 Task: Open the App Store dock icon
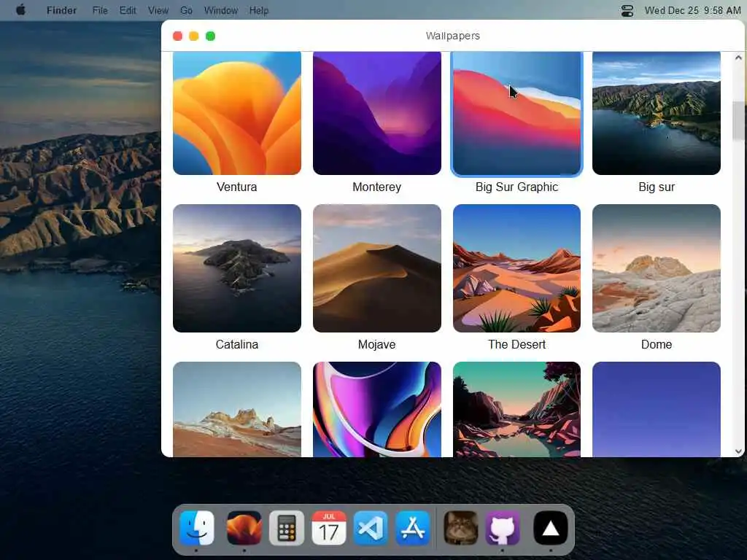coord(413,528)
